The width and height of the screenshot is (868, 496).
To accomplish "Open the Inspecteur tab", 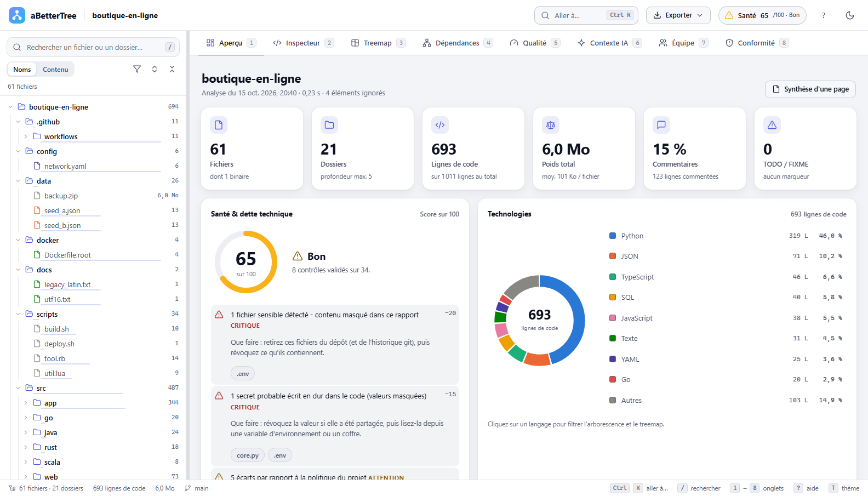I will [303, 43].
